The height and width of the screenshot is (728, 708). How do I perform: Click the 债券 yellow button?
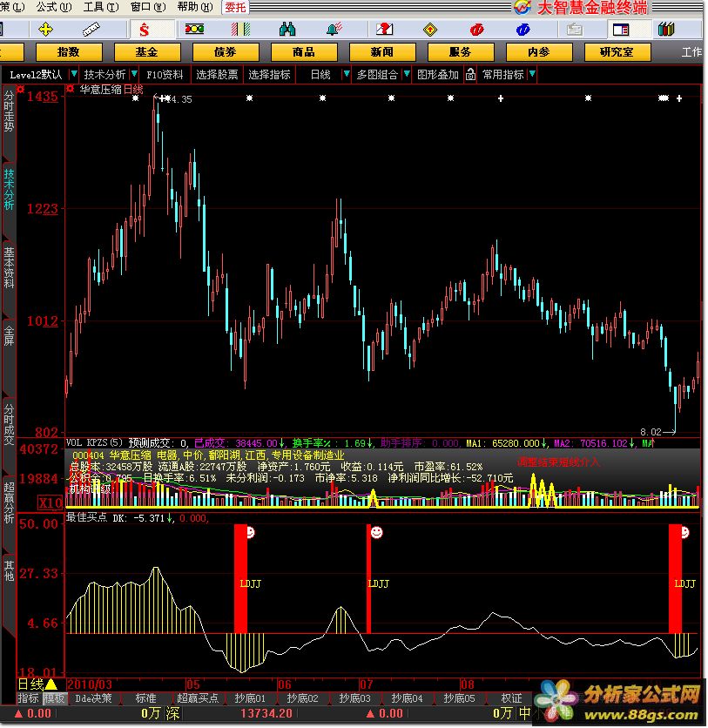[x=226, y=52]
